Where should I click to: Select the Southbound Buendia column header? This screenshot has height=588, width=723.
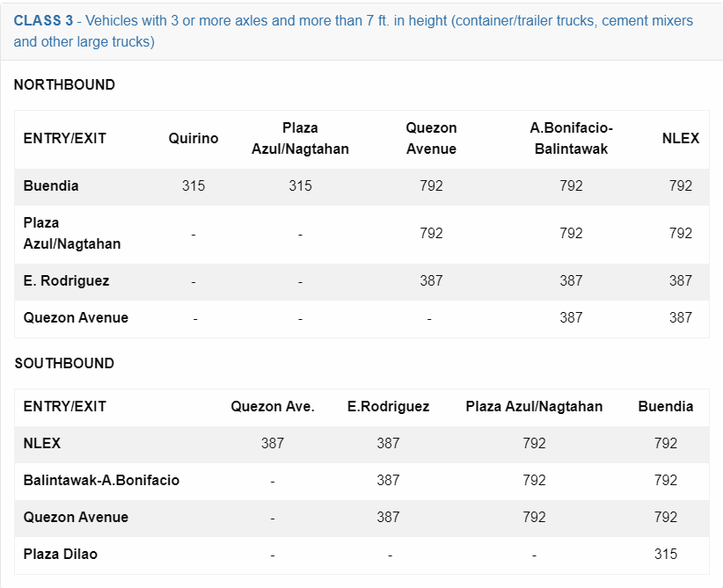[665, 406]
